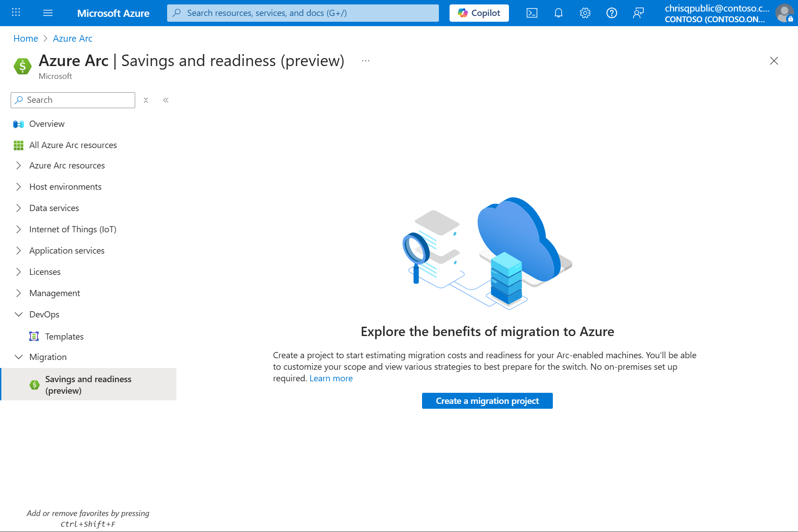Open Copilot from the top bar

479,13
